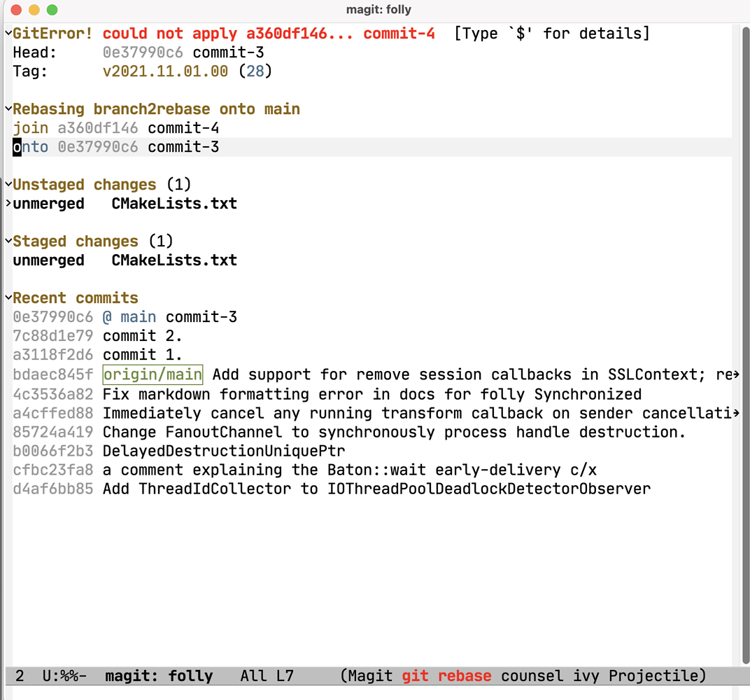Click the "git rebase" indicator in the mode line
Screen dimensions: 750x700
(446, 675)
